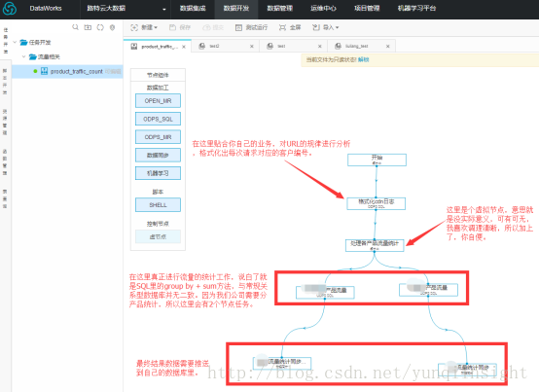Select the 处理各产品流量统计 virtual node
This screenshot has width=539, height=392.
(x=375, y=245)
